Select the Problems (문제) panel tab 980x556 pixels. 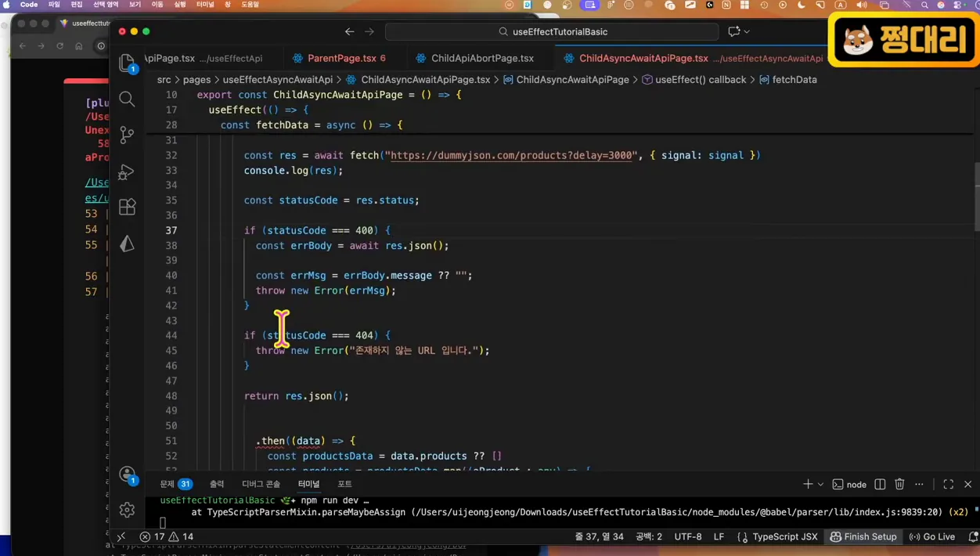pos(175,484)
